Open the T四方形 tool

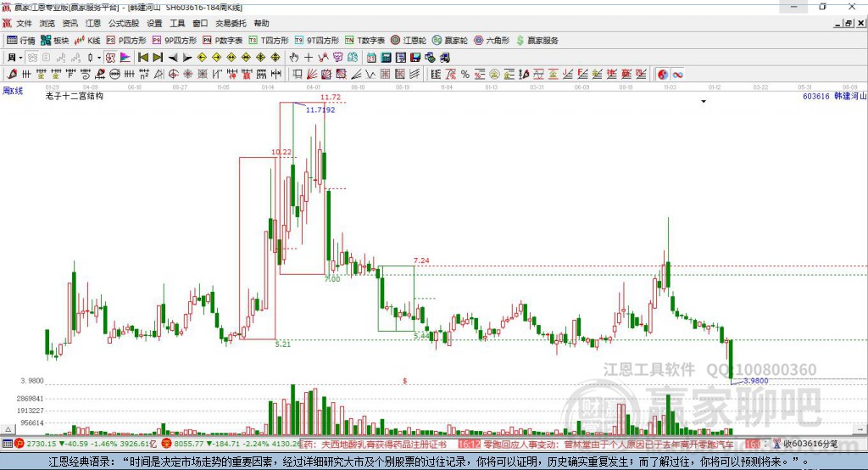tap(269, 41)
